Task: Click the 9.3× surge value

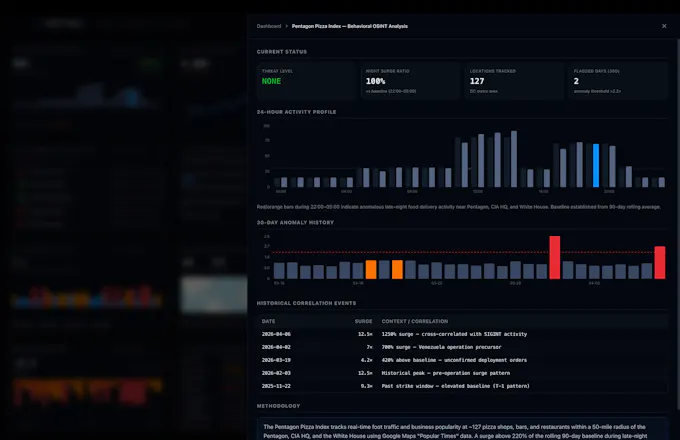Action: pyautogui.click(x=367, y=386)
